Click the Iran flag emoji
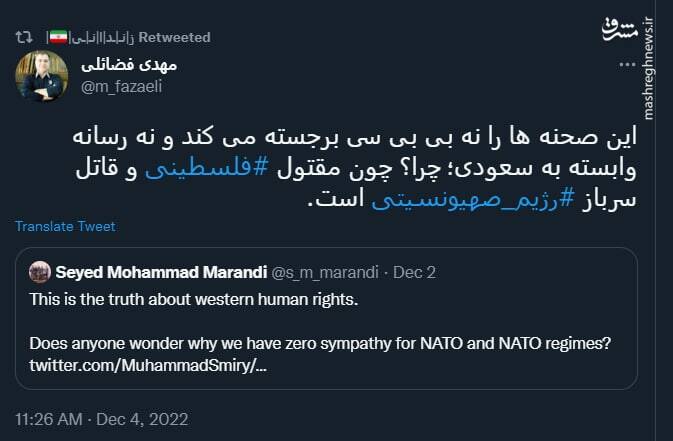The image size is (673, 441). pos(57,37)
